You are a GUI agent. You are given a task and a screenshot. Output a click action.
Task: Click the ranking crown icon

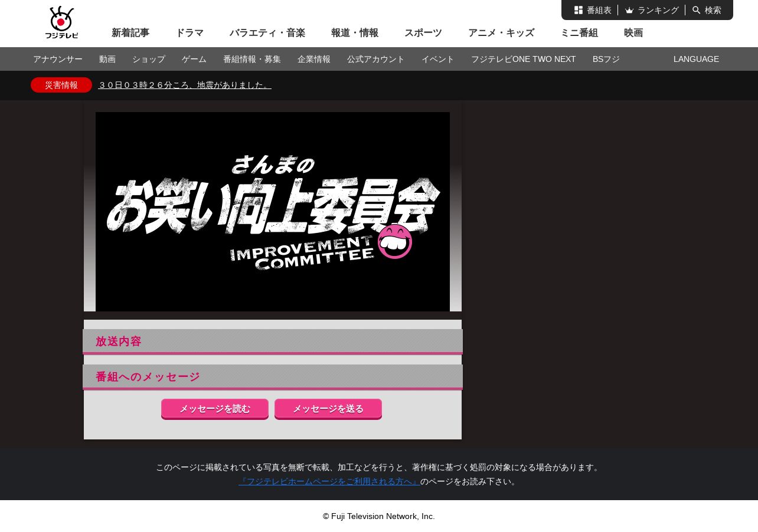coord(629,10)
